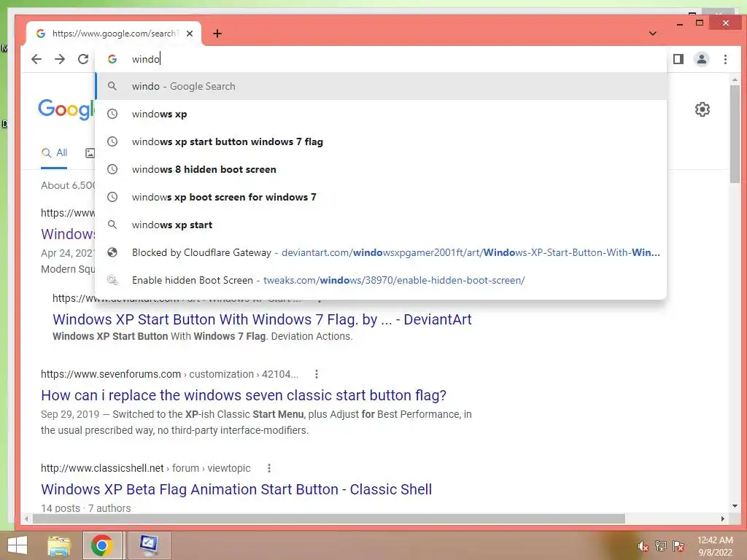Select 'windows 8 hidden boot screen' suggestion
The height and width of the screenshot is (560, 747).
381,169
